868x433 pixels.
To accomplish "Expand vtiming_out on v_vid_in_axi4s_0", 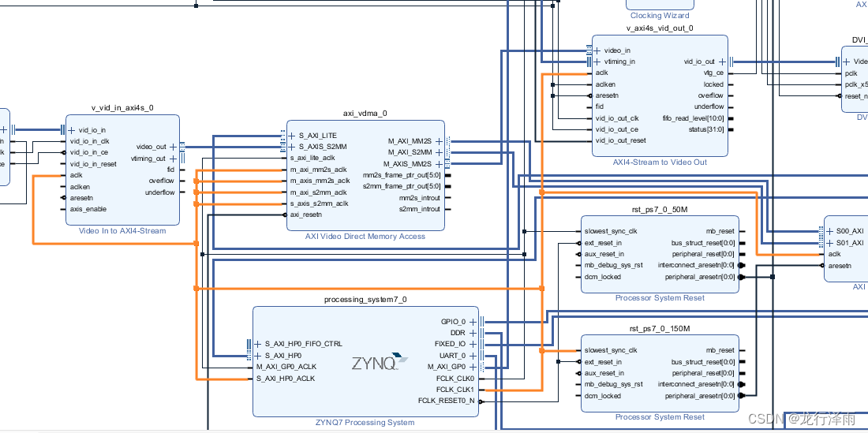I will point(174,159).
